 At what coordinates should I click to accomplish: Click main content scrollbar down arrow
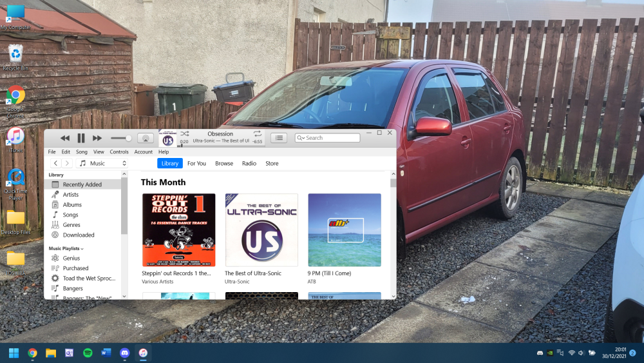(393, 296)
